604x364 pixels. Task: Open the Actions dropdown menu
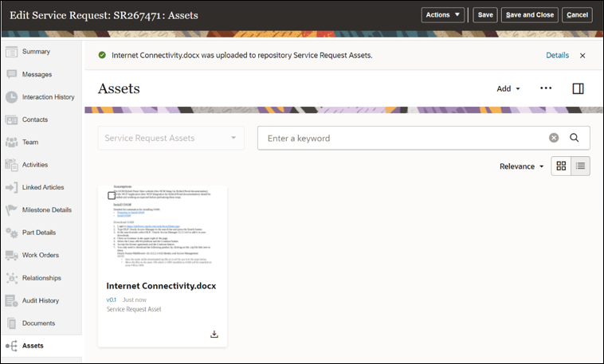(442, 15)
